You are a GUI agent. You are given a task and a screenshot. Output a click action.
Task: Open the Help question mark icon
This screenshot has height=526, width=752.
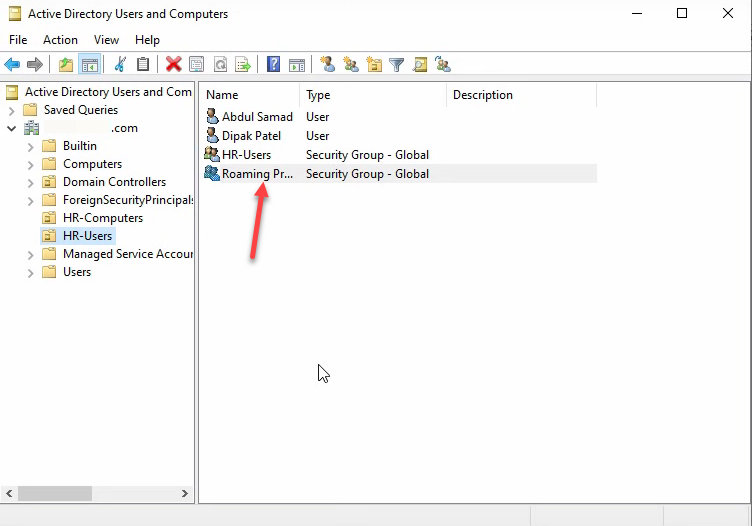[x=273, y=64]
